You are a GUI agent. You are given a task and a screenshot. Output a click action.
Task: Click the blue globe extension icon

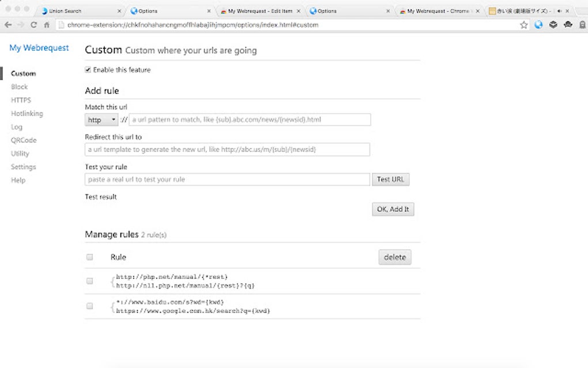[538, 25]
